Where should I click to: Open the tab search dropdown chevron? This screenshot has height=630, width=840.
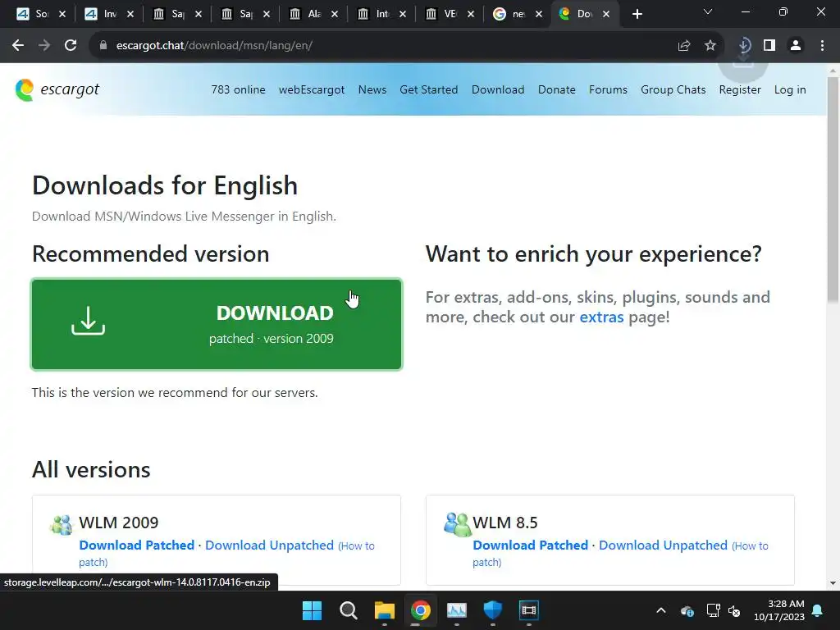point(708,11)
